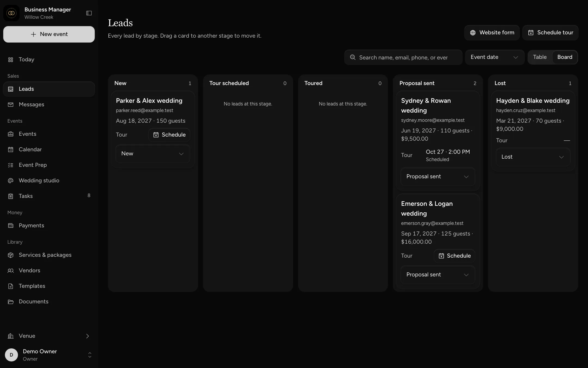Image resolution: width=588 pixels, height=368 pixels.
Task: Click the Leads inbox icon
Action: 11,89
